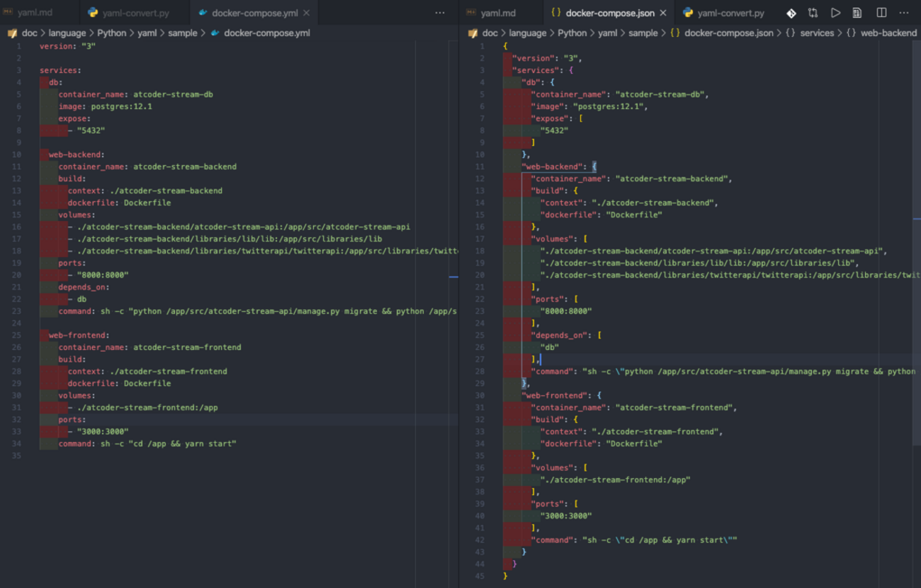
Task: Click the document preview icon beside run button
Action: pyautogui.click(x=857, y=13)
